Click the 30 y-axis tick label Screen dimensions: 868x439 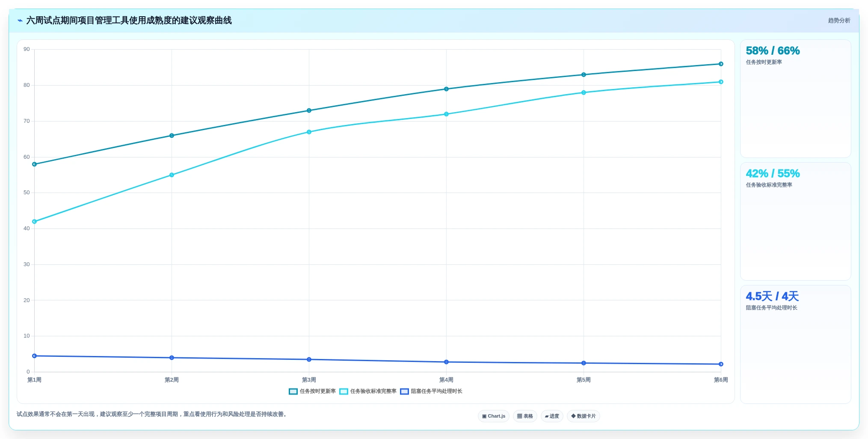(x=27, y=264)
